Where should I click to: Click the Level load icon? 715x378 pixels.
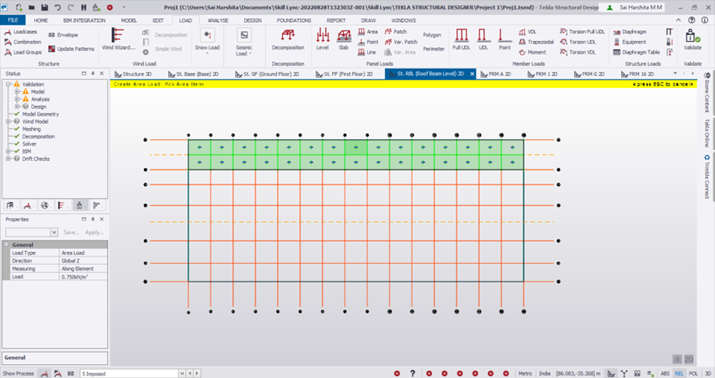click(x=322, y=39)
